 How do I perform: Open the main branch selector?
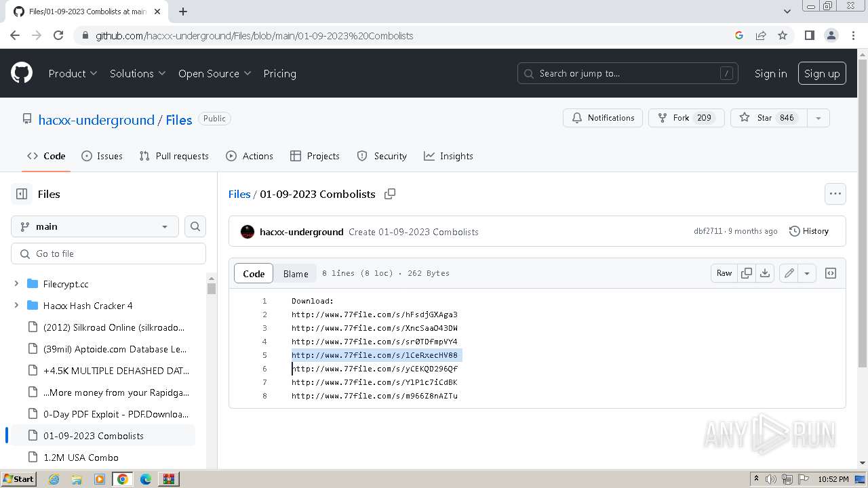click(x=95, y=226)
